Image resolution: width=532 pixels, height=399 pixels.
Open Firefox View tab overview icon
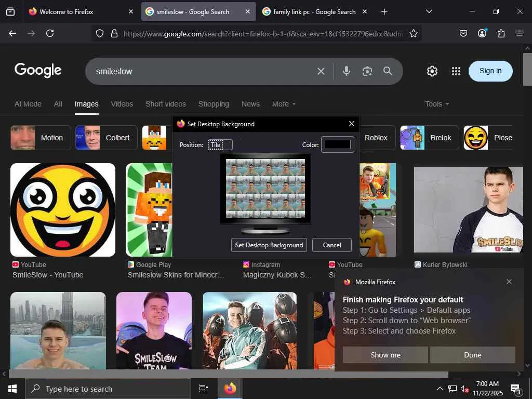pos(10,12)
